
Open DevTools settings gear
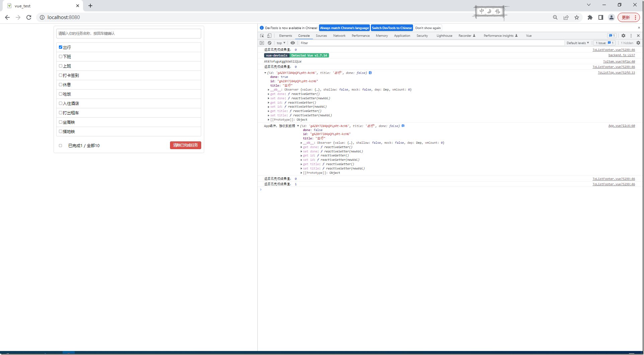623,36
